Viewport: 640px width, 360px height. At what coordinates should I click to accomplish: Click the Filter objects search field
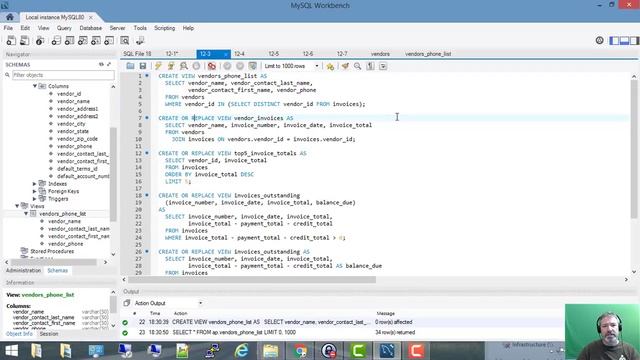[63, 75]
